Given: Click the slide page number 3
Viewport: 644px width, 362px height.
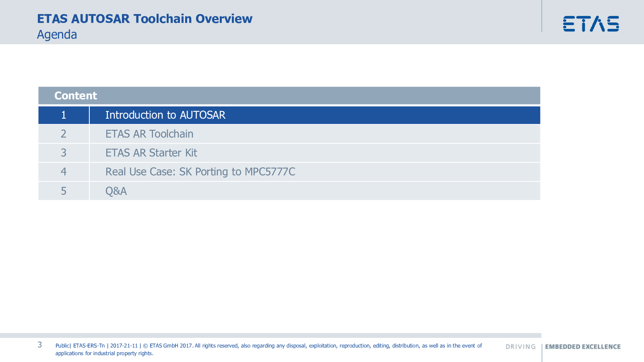Looking at the screenshot, I should pyautogui.click(x=40, y=345).
